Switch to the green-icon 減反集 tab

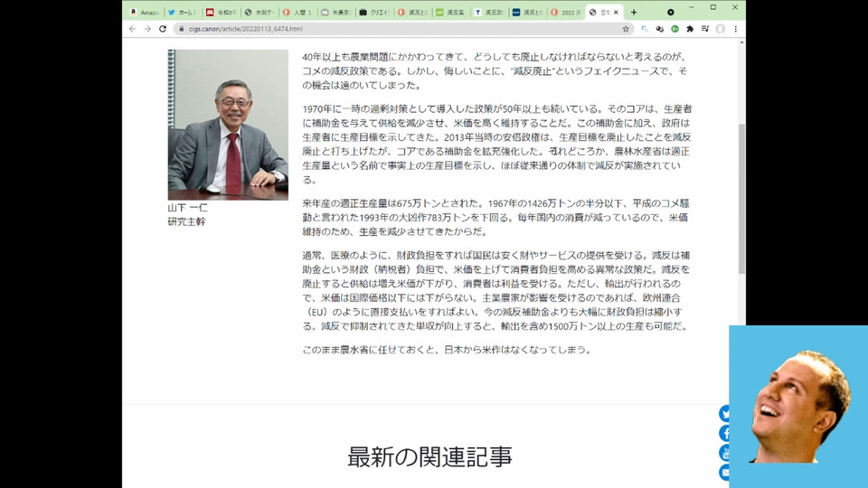[451, 12]
